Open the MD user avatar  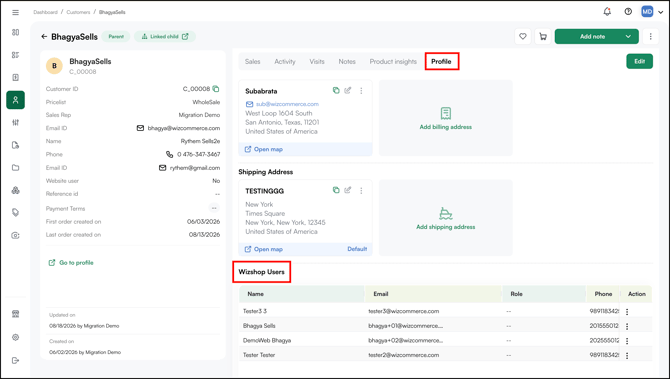(x=647, y=12)
